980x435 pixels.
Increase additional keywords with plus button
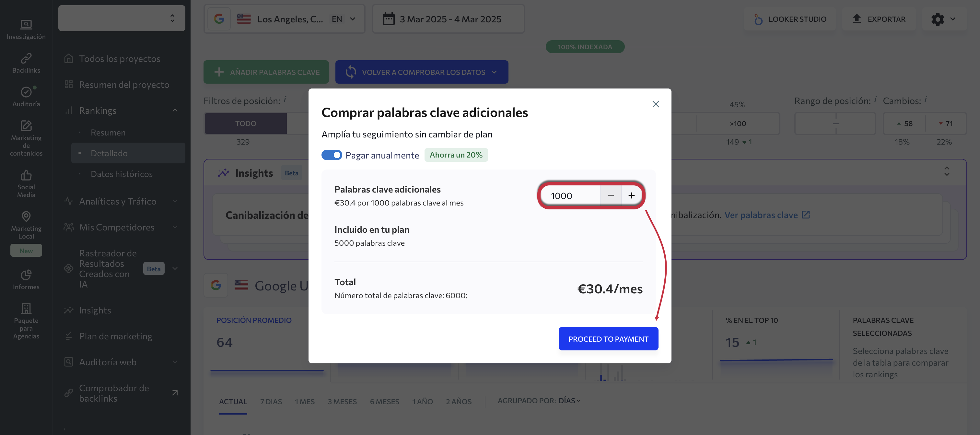click(631, 195)
